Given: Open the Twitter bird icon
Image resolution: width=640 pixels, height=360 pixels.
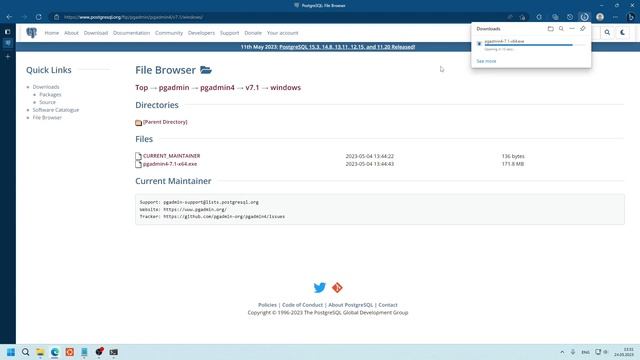Looking at the screenshot, I should coord(320,287).
